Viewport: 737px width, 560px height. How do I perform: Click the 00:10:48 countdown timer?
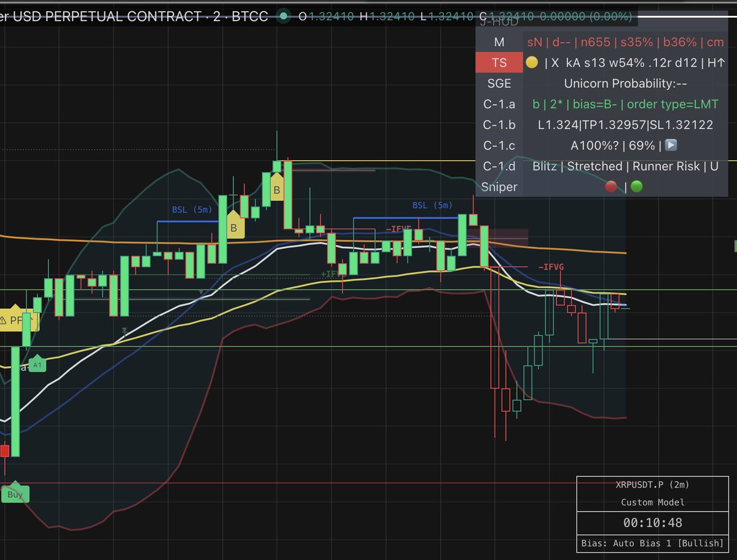pyautogui.click(x=652, y=523)
